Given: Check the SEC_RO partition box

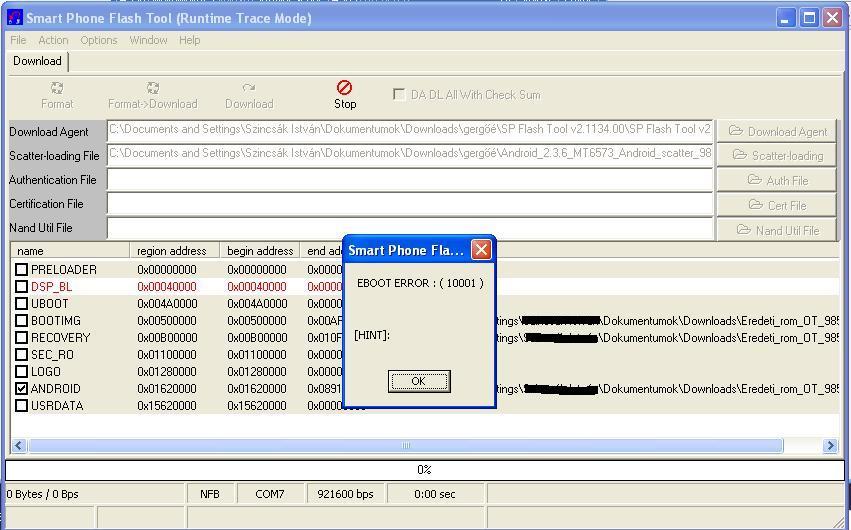Looking at the screenshot, I should pyautogui.click(x=21, y=355).
